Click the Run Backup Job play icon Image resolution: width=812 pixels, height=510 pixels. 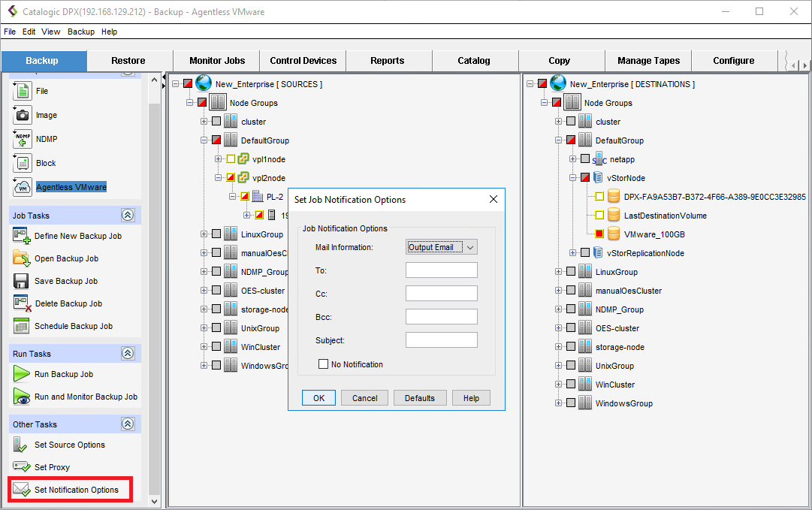[x=22, y=374]
